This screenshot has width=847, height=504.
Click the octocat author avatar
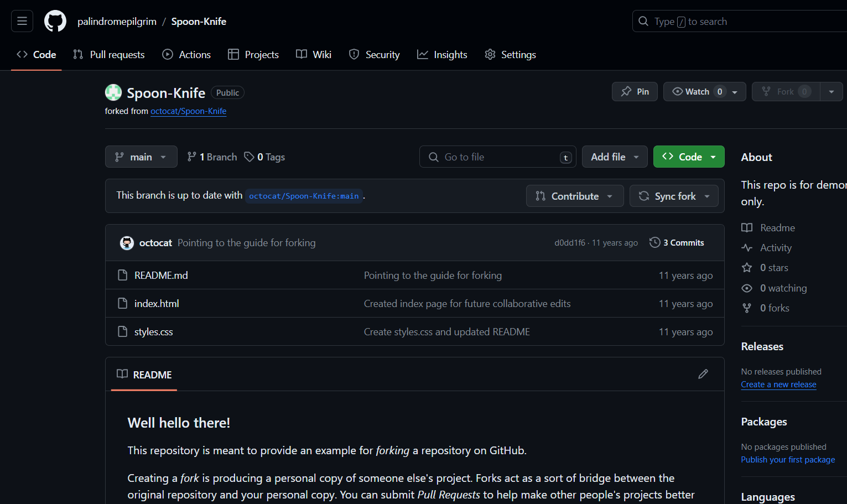pos(127,243)
